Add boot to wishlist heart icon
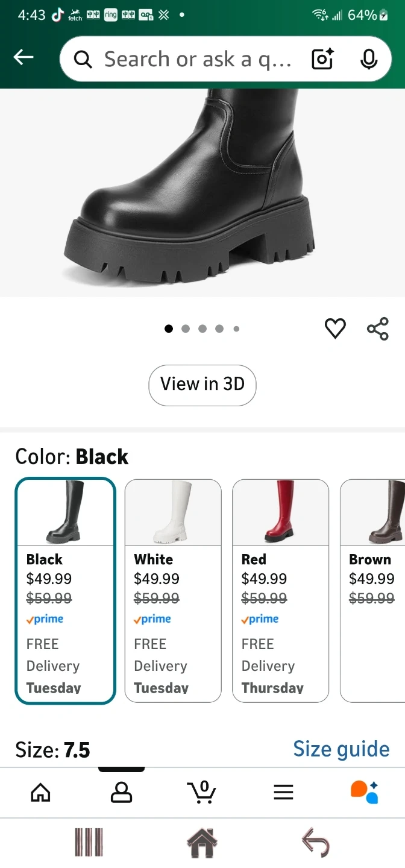Image resolution: width=405 pixels, height=868 pixels. click(335, 329)
